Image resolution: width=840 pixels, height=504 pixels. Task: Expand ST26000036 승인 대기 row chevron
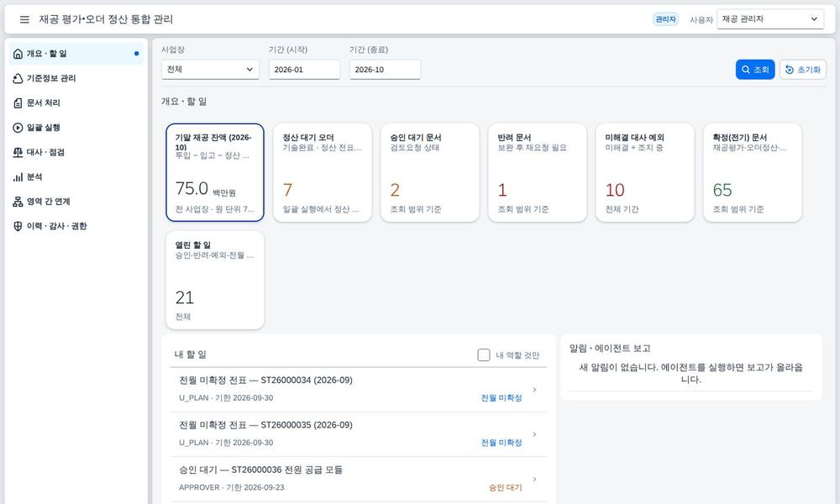pos(534,480)
